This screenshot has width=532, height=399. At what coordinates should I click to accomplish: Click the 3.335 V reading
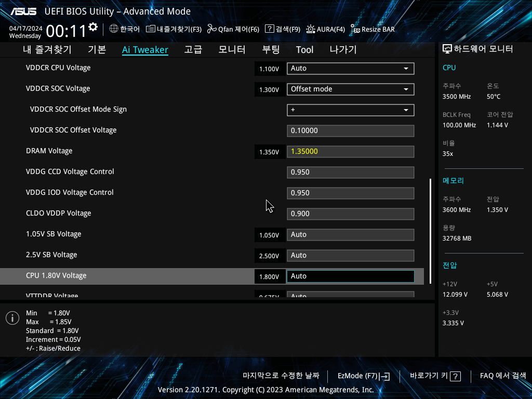[453, 323]
